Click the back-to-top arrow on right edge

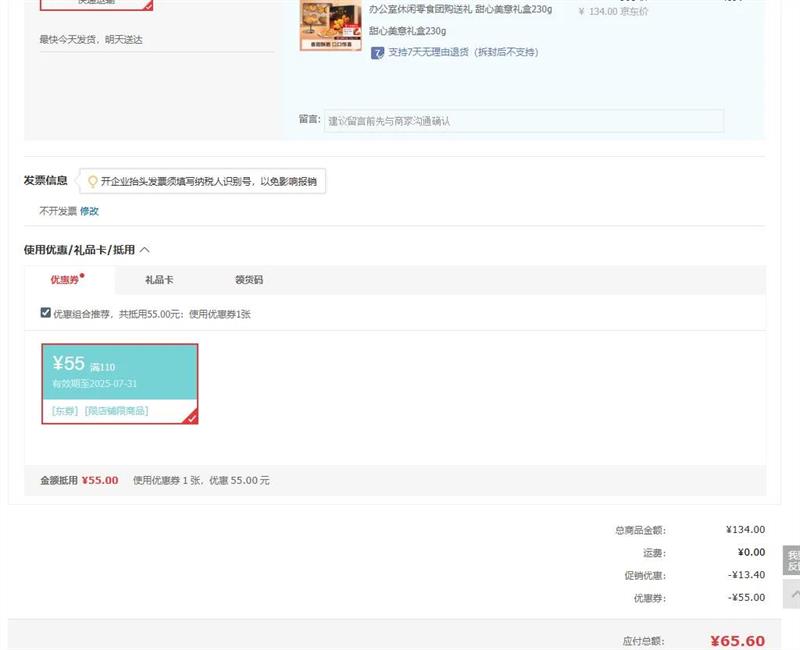click(794, 595)
